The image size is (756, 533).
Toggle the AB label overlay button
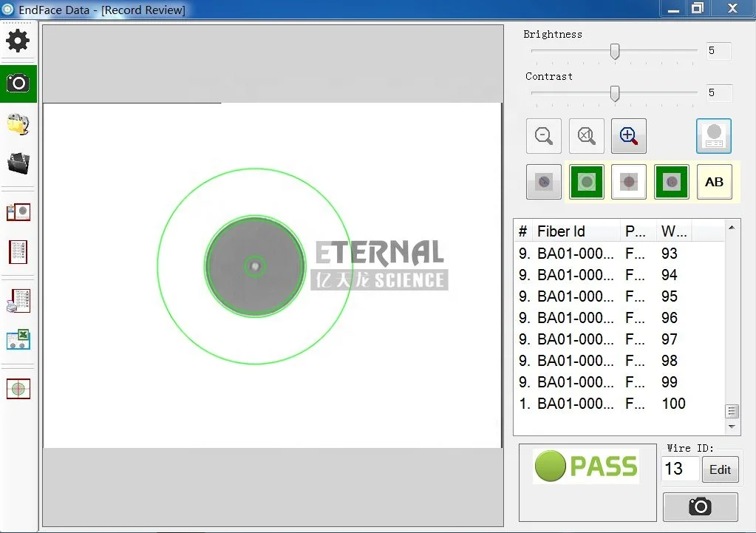(714, 182)
